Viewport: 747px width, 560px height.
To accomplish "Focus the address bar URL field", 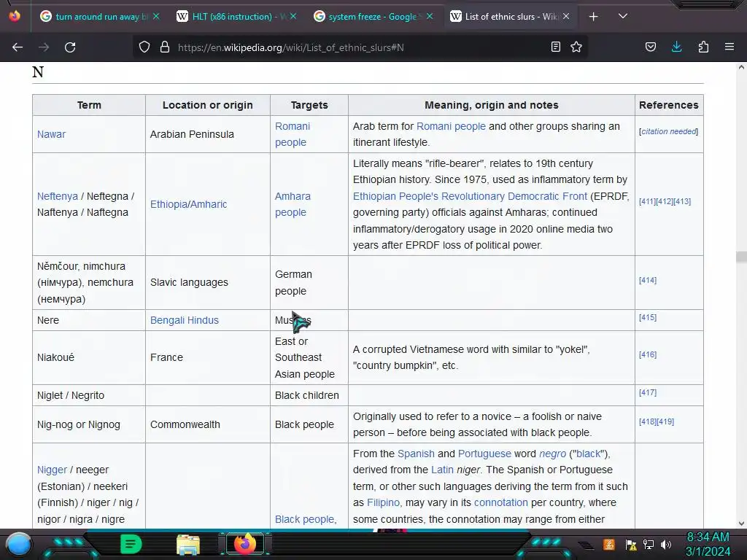I will [360, 47].
